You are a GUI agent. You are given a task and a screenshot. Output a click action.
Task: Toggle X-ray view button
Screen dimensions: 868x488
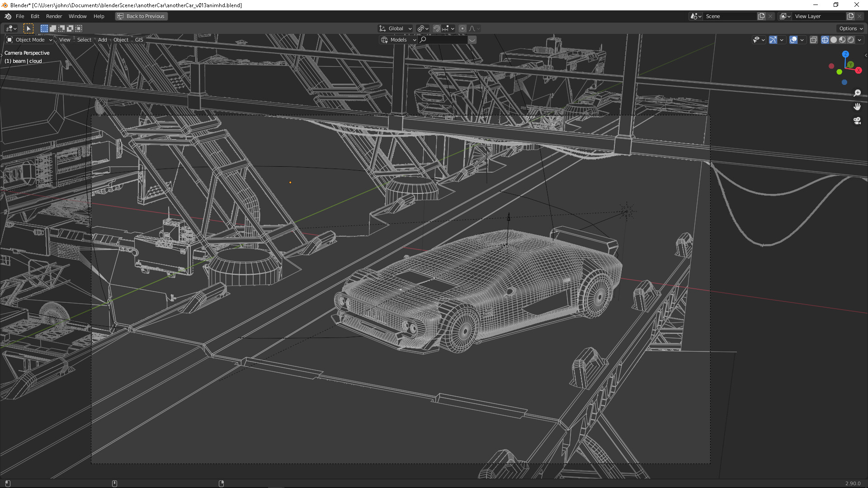point(813,40)
